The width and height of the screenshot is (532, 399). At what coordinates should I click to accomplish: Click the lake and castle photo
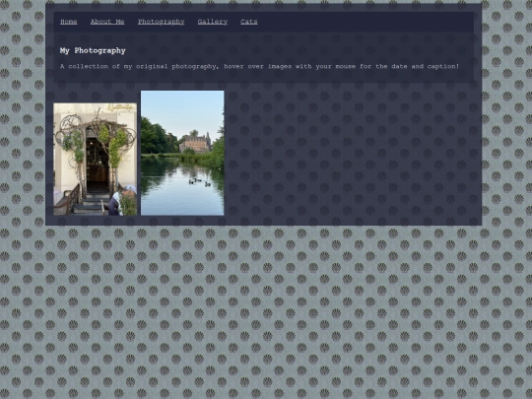point(182,153)
